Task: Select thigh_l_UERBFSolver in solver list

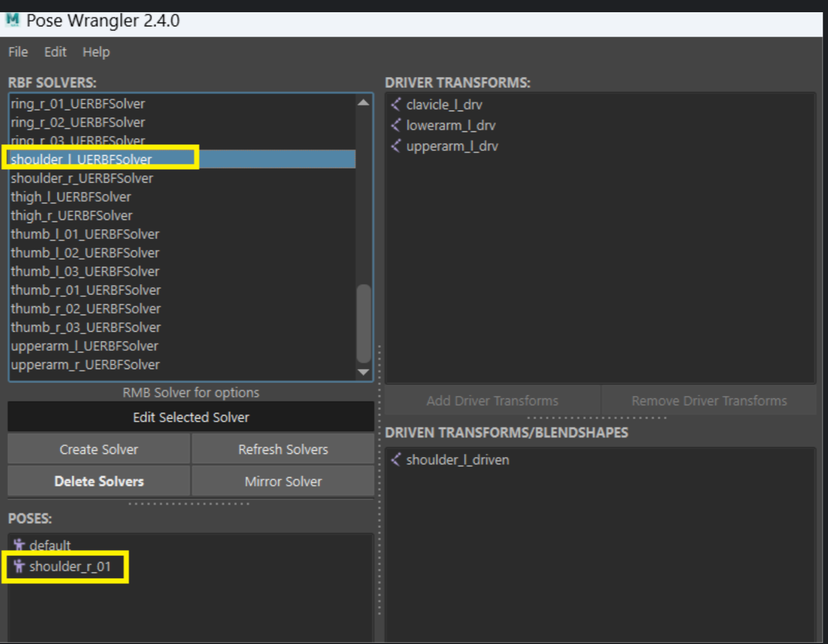Action: (x=182, y=197)
